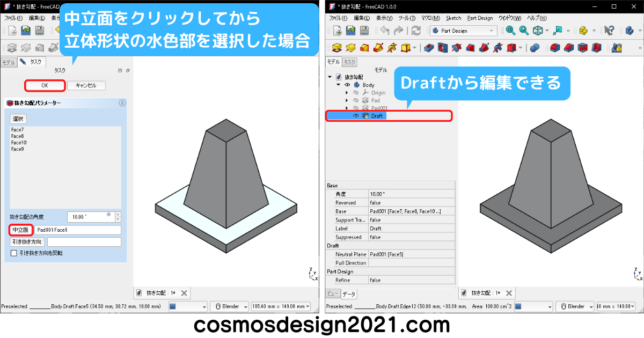Click the Save icon in left window
The height and width of the screenshot is (338, 644).
pyautogui.click(x=39, y=31)
